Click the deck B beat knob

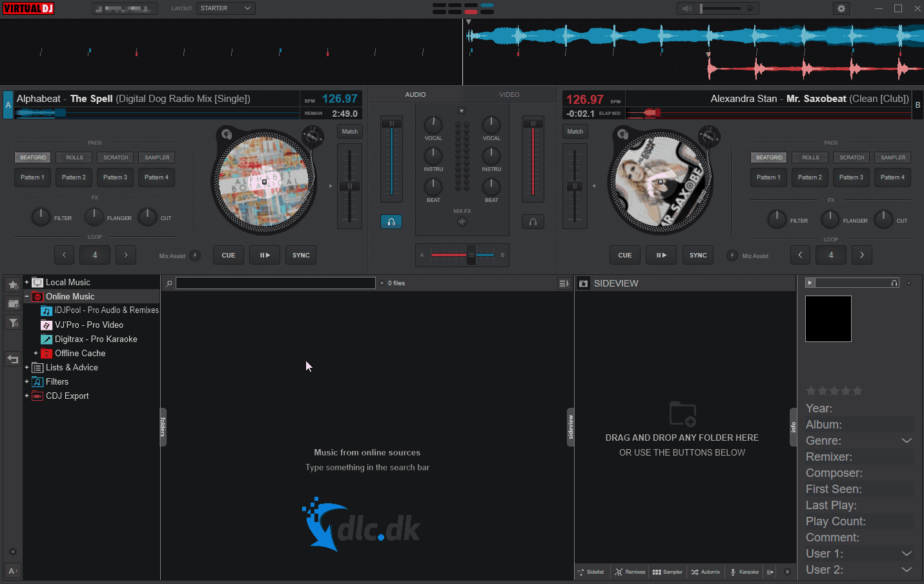pyautogui.click(x=491, y=186)
